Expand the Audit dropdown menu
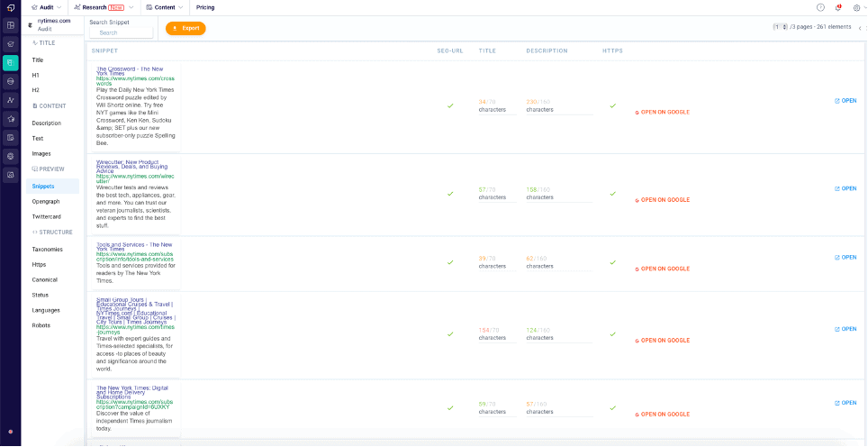 coord(46,8)
